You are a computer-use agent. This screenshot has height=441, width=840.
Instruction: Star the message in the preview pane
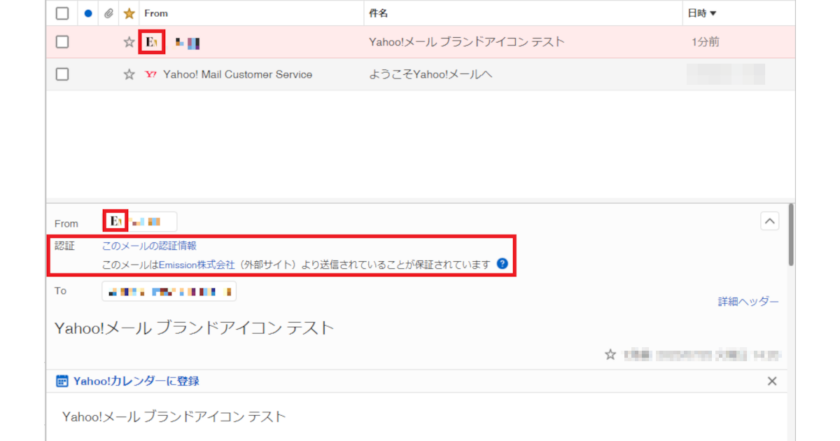point(610,354)
